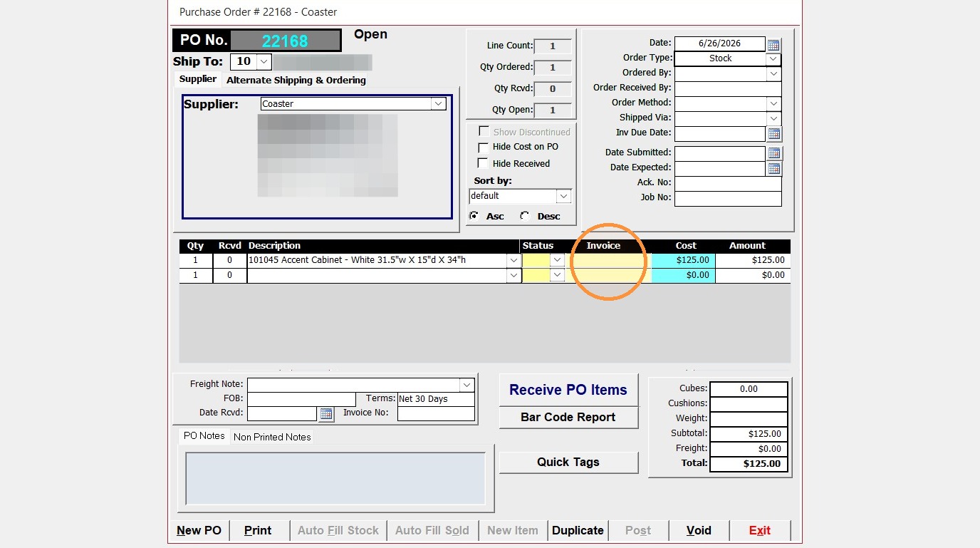This screenshot has width=980, height=548.
Task: Duplicate this purchase order
Action: [x=578, y=530]
